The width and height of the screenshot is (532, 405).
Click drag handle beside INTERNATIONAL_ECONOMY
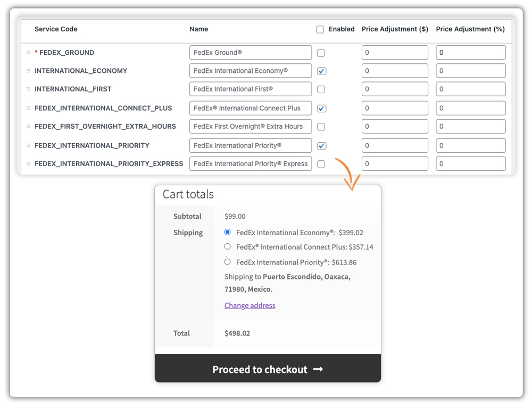coord(29,71)
